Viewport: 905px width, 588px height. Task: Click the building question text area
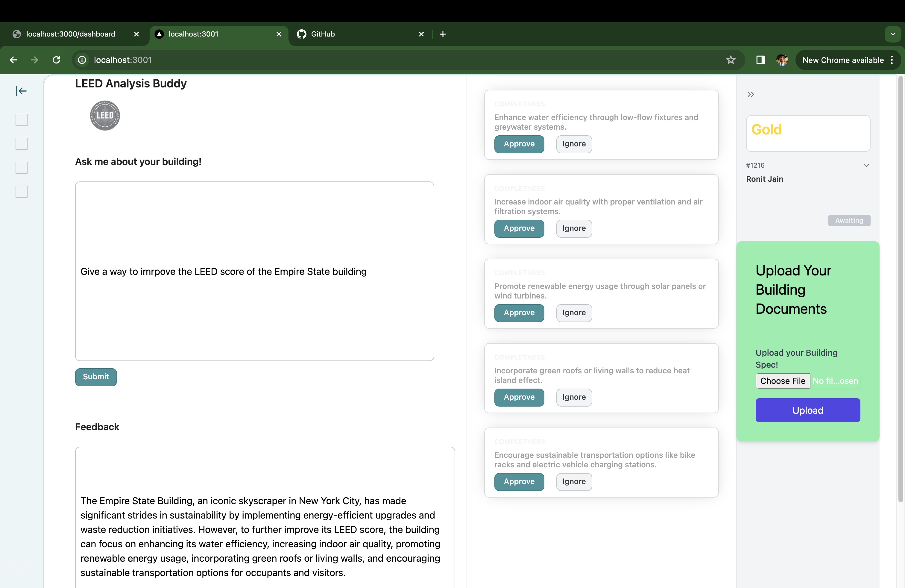tap(254, 271)
